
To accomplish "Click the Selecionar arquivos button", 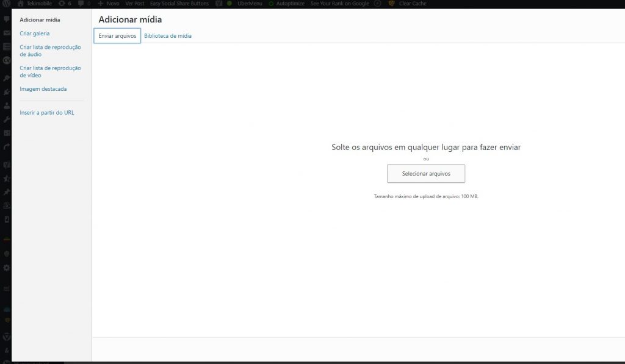I will pos(425,174).
